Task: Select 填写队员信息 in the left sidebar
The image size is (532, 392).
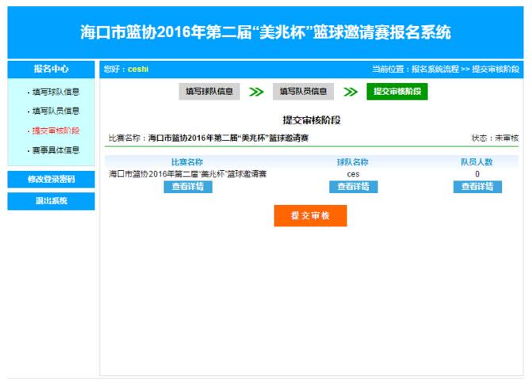Action: coord(55,111)
